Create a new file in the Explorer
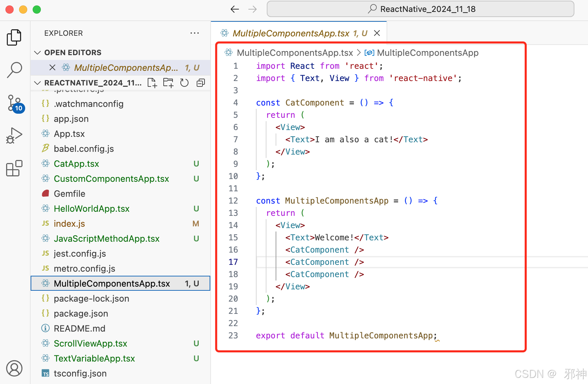 152,82
